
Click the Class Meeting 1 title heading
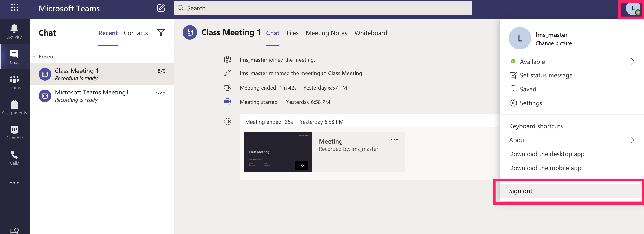click(231, 32)
